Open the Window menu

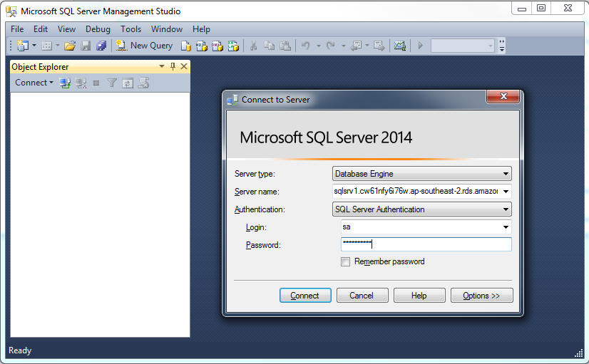click(x=167, y=29)
